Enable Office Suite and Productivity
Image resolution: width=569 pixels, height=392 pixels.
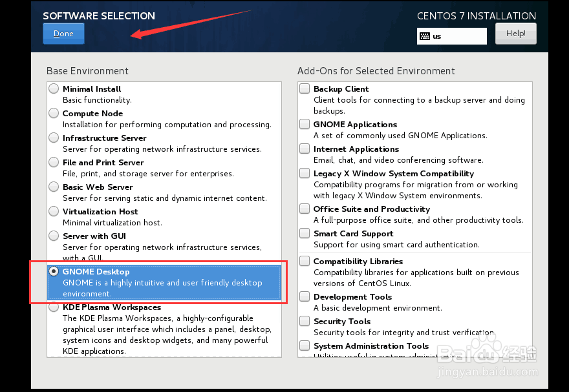305,209
